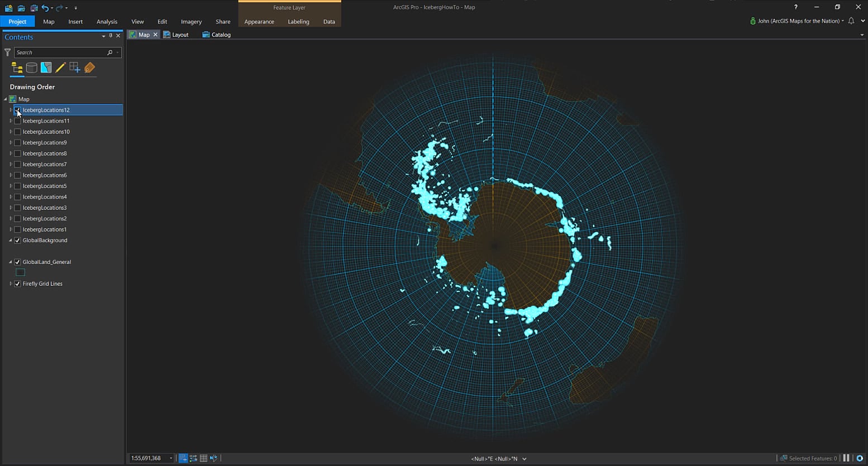This screenshot has width=868, height=466.
Task: Uncheck the GlobalBackground layer
Action: coord(17,241)
